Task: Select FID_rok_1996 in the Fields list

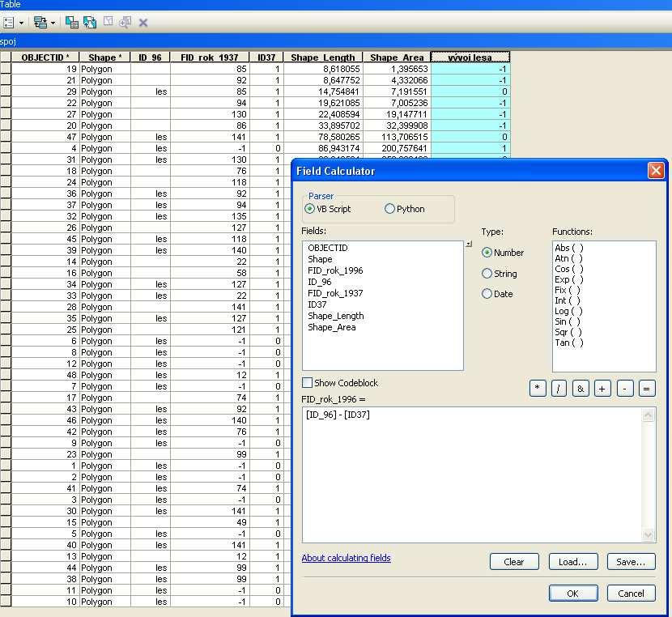Action: pos(335,270)
